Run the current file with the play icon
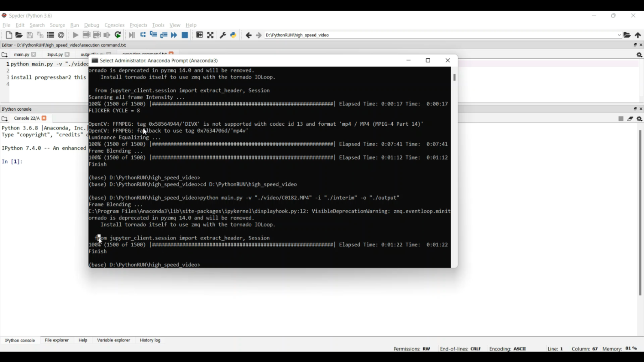Screen dimensions: 644x362 [76, 35]
